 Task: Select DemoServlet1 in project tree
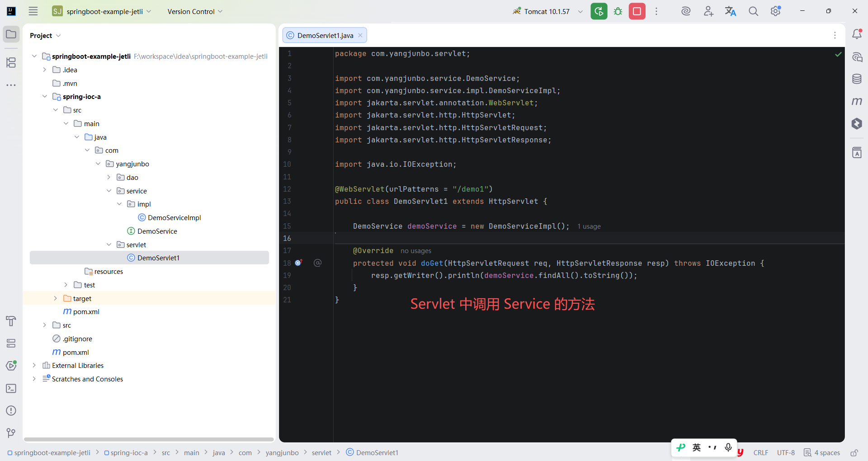(x=149, y=258)
